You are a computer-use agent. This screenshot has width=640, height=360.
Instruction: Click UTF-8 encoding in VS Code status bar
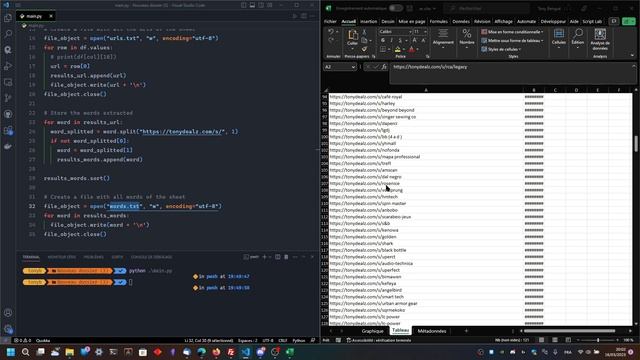(x=268, y=340)
